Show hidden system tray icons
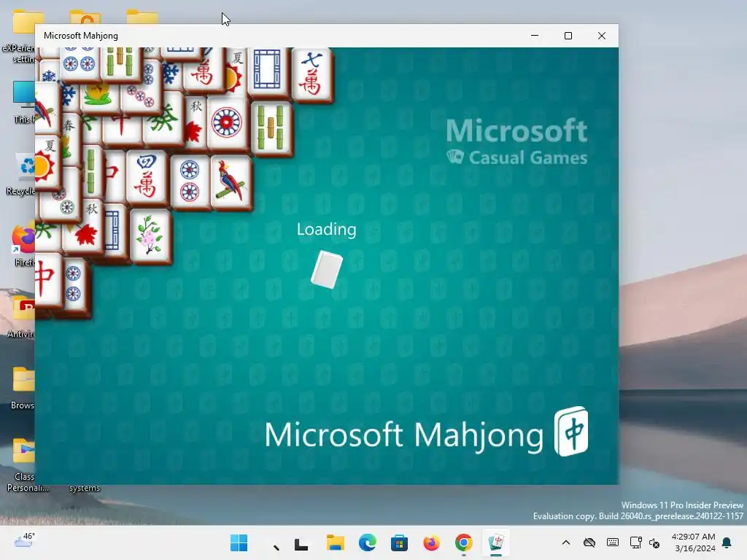The width and height of the screenshot is (747, 560). (x=566, y=542)
